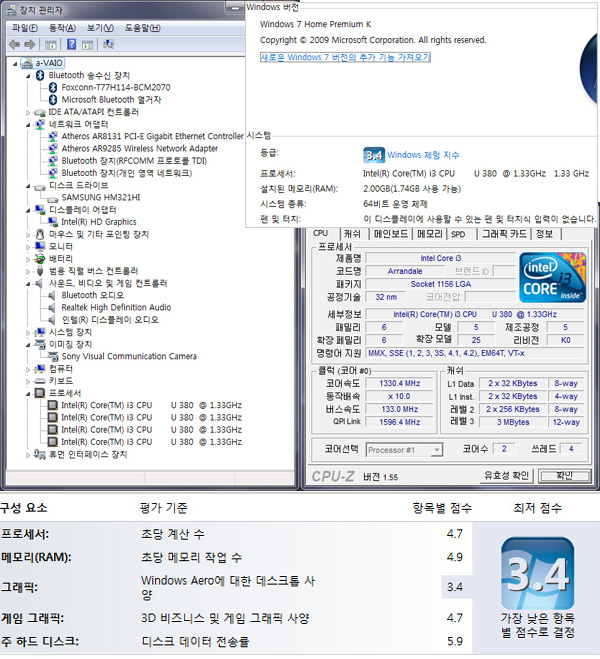Click the Intel Core i3 logo in CPU-Z

[x=553, y=277]
